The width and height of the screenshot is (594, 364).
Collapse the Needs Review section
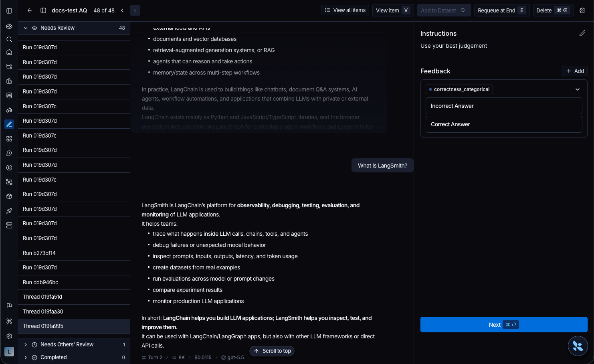(x=26, y=28)
